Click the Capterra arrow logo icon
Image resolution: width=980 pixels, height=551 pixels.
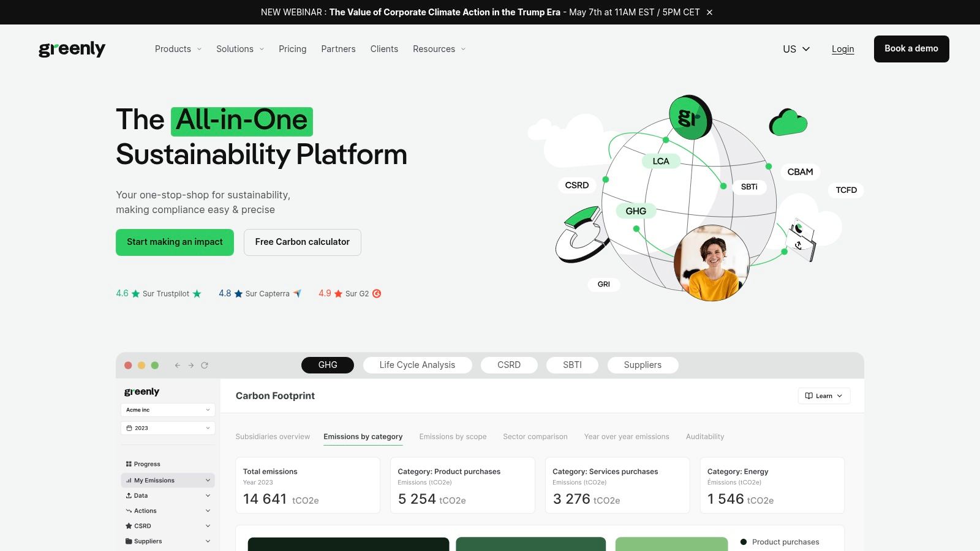297,294
